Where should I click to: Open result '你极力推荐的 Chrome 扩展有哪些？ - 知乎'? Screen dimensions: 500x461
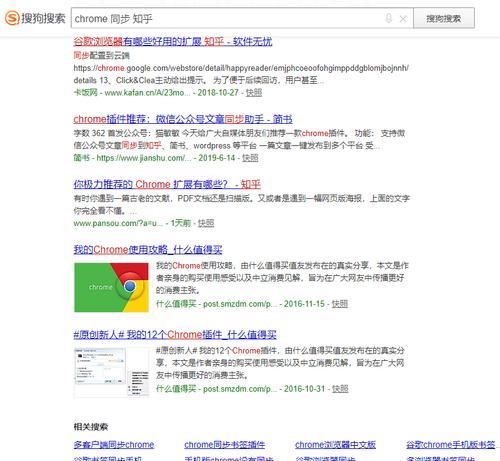pyautogui.click(x=167, y=184)
